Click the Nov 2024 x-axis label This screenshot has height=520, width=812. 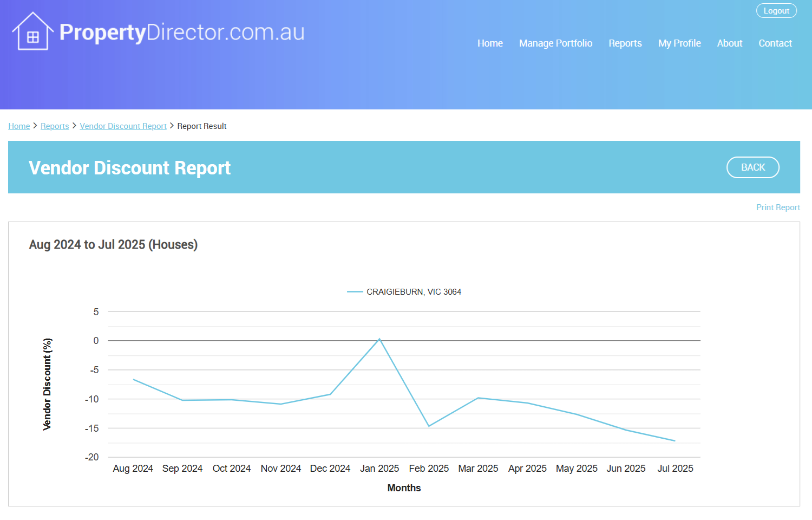point(281,469)
